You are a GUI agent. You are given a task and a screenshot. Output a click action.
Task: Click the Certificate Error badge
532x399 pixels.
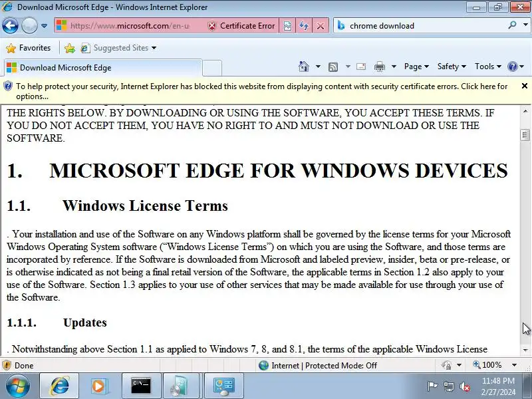(241, 26)
